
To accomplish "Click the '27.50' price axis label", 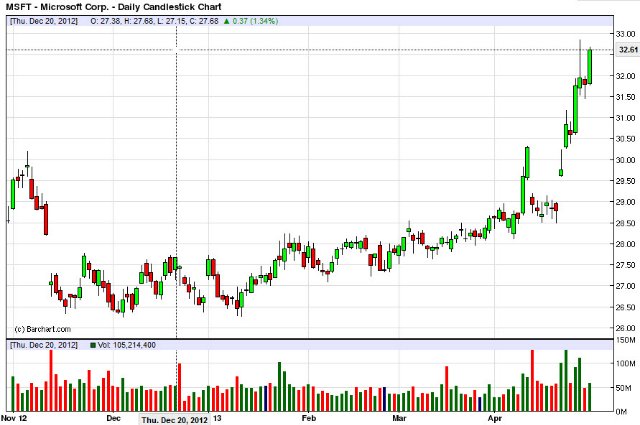I will (625, 265).
